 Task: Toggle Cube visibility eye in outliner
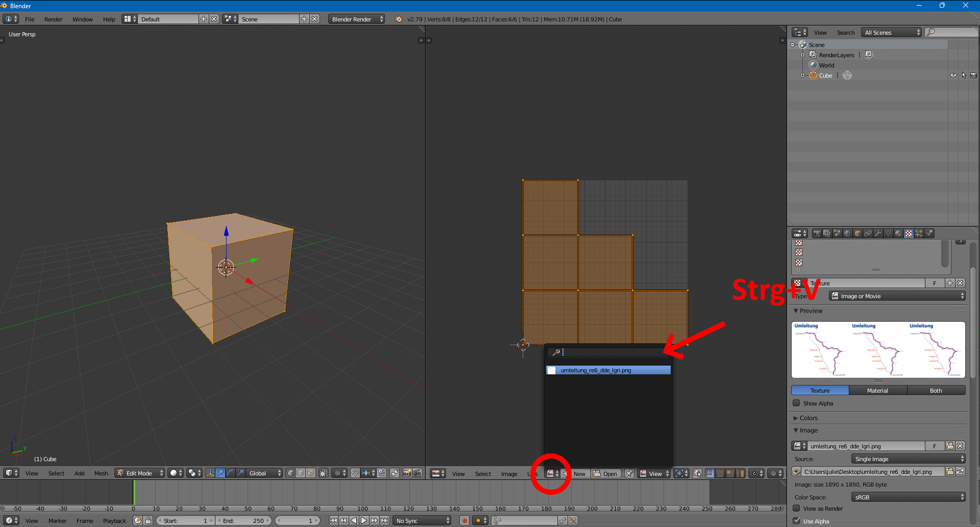[953, 75]
